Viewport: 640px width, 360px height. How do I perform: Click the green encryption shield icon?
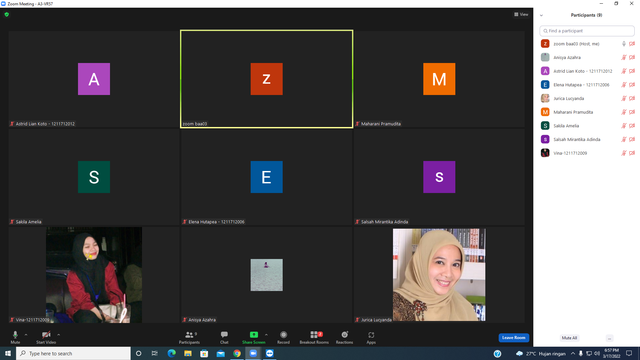[7, 14]
